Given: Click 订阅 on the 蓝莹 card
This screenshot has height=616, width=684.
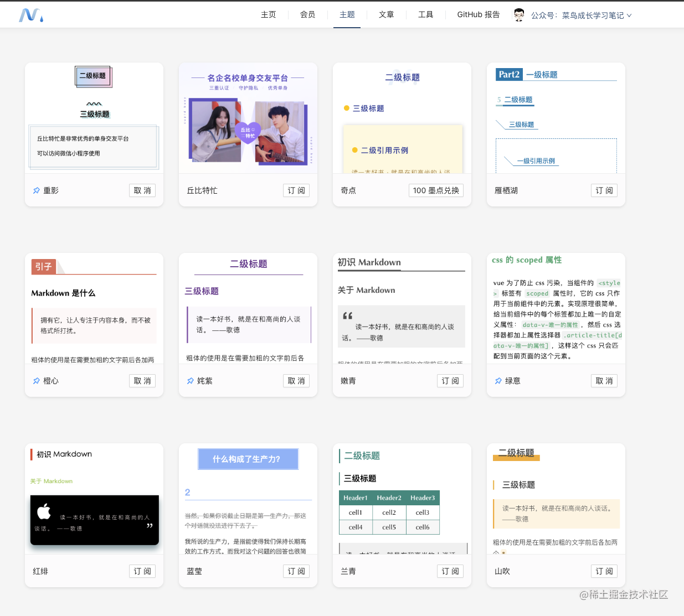Looking at the screenshot, I should [x=296, y=571].
